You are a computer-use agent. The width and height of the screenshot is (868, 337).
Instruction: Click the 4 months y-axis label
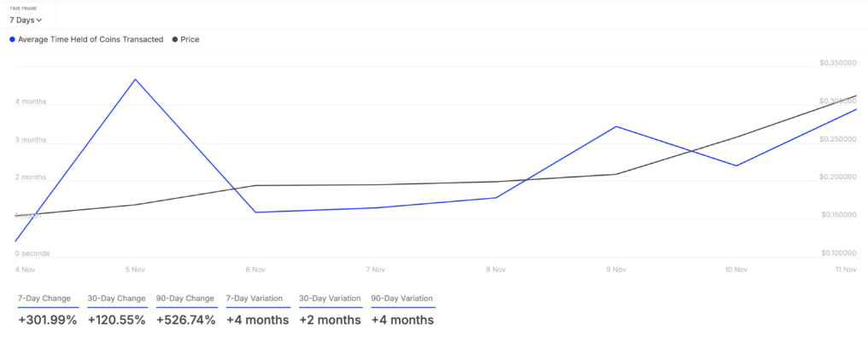click(x=31, y=102)
